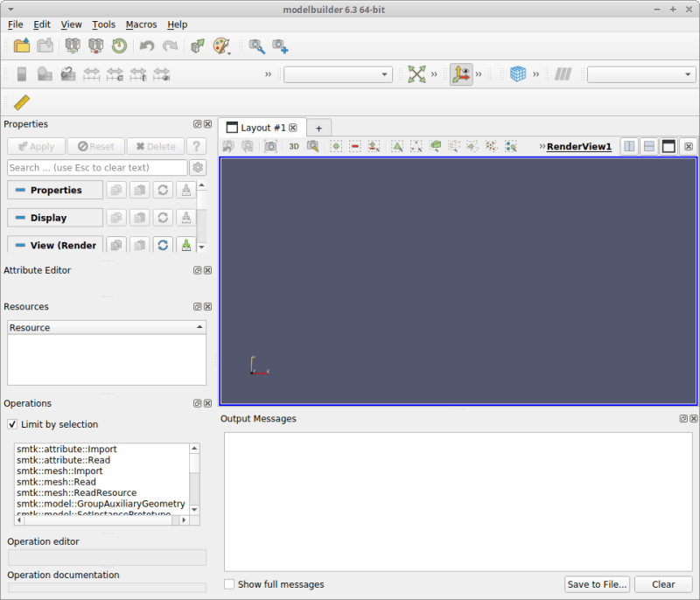Image resolution: width=700 pixels, height=600 pixels.
Task: Click the blue cube representation icon
Action: pos(518,74)
